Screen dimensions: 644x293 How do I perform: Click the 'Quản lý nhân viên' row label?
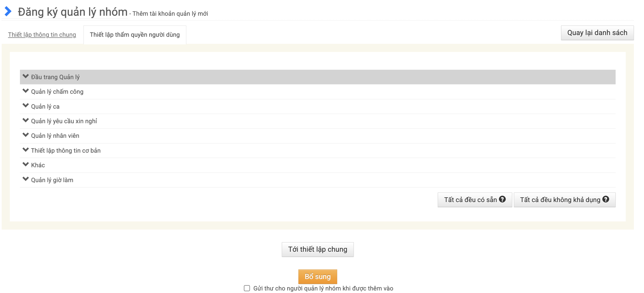tap(55, 136)
